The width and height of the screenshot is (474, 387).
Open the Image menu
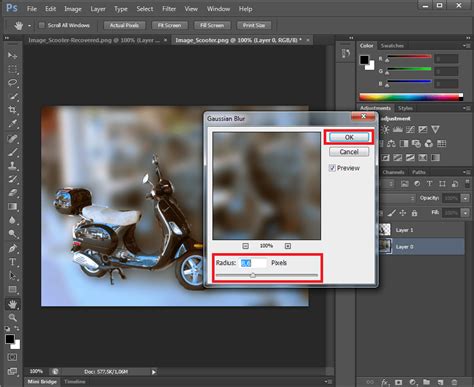click(x=73, y=9)
